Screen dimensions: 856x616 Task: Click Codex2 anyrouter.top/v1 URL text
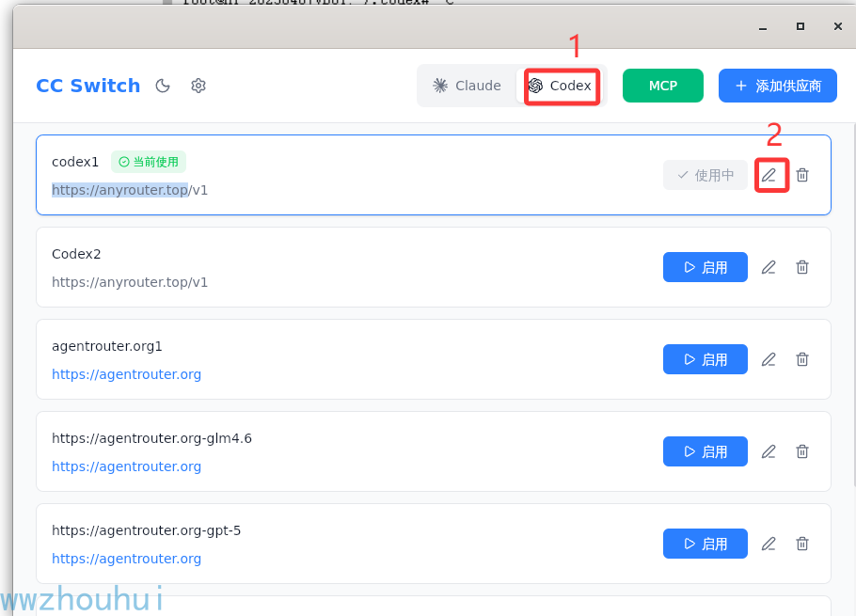click(x=130, y=282)
